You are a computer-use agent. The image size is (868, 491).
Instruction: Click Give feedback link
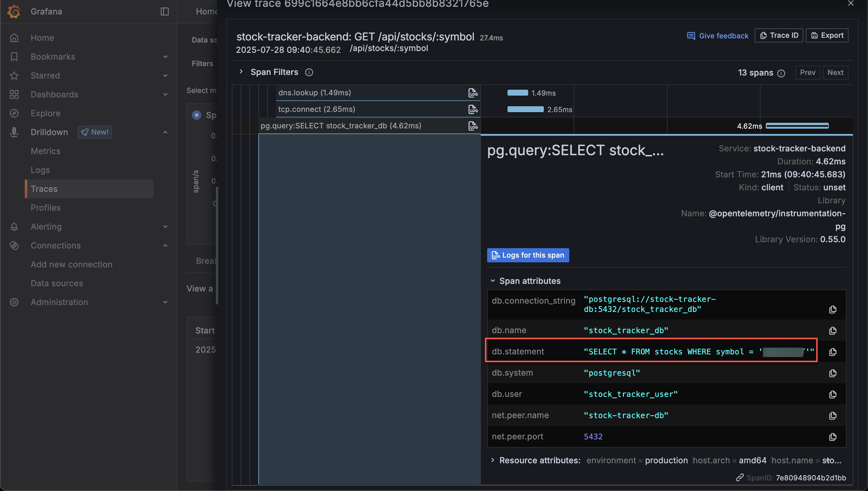click(x=717, y=36)
